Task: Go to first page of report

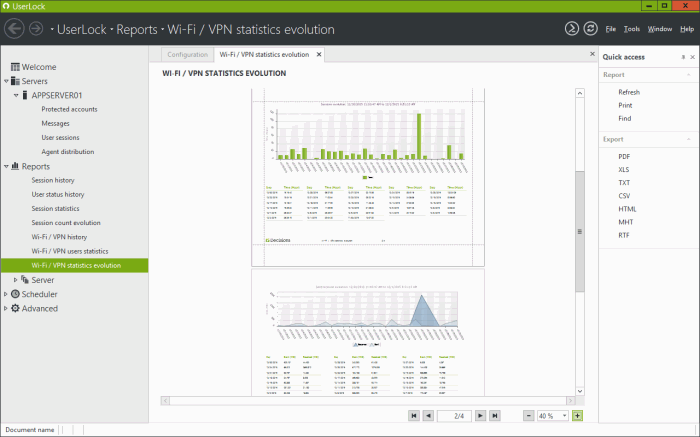Action: pos(414,416)
